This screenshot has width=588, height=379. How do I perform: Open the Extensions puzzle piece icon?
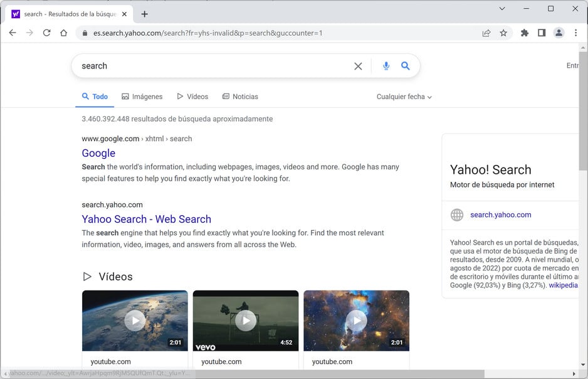(525, 33)
